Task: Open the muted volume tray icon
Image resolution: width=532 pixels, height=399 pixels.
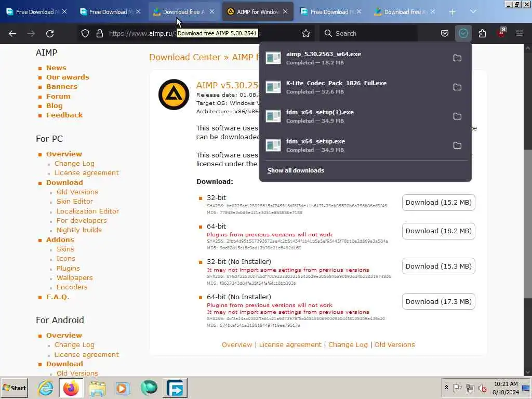Action: [x=482, y=388]
